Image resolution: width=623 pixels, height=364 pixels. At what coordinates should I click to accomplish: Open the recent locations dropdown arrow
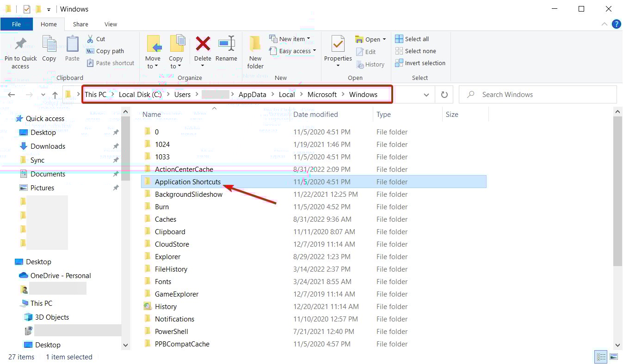click(x=43, y=95)
